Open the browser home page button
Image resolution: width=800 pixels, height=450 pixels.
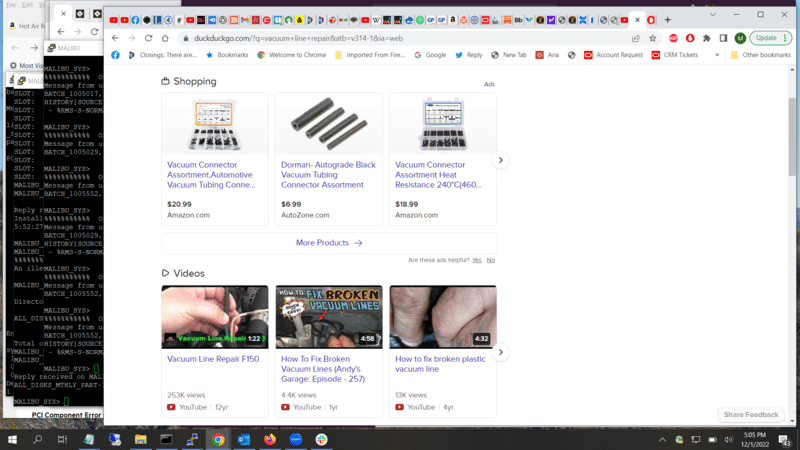165,38
